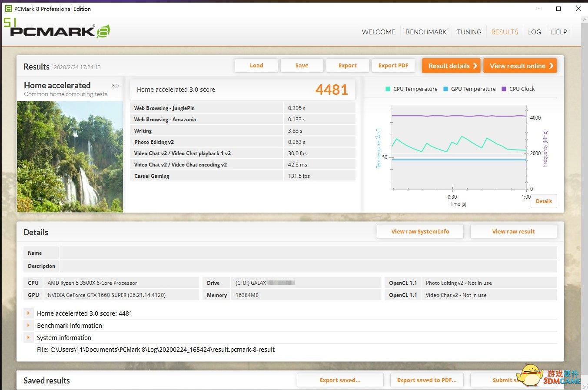Open Result details

point(451,66)
